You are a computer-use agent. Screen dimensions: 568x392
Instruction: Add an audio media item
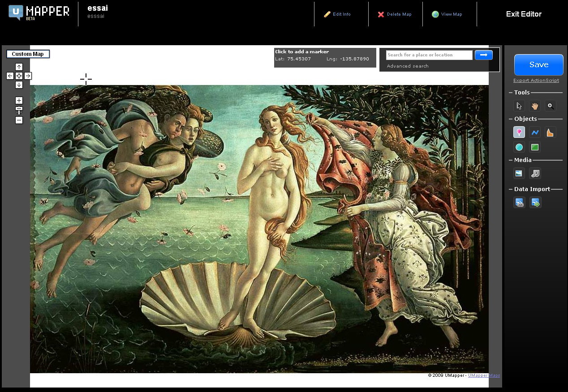(535, 173)
